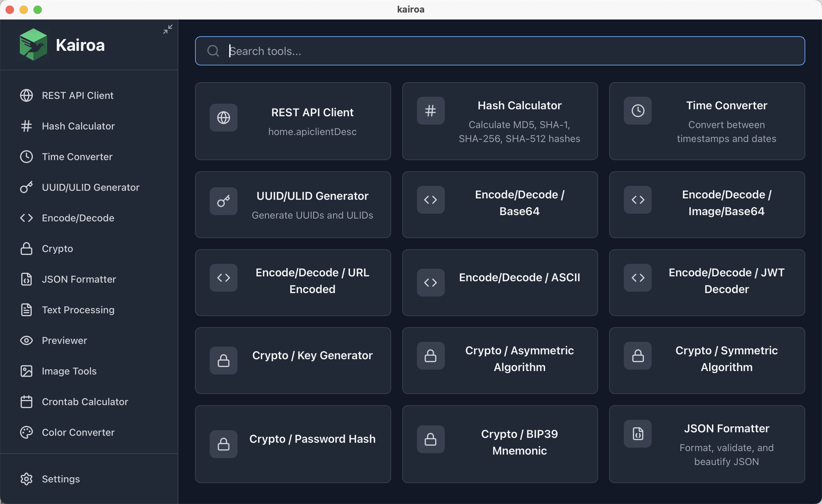Viewport: 822px width, 504px height.
Task: Select the Image Tools picture icon
Action: click(x=26, y=371)
